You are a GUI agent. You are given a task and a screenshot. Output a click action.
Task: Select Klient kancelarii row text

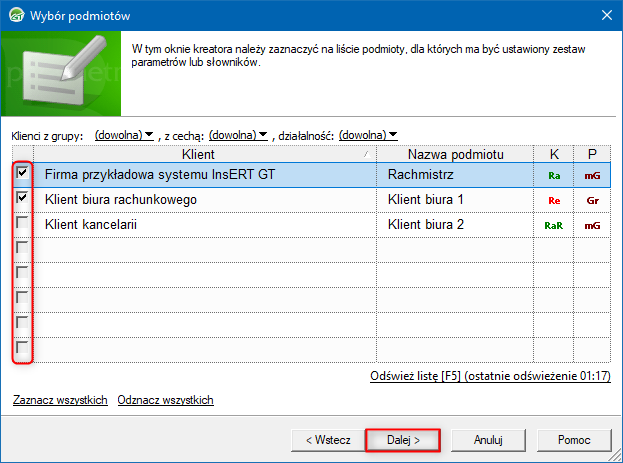[91, 225]
